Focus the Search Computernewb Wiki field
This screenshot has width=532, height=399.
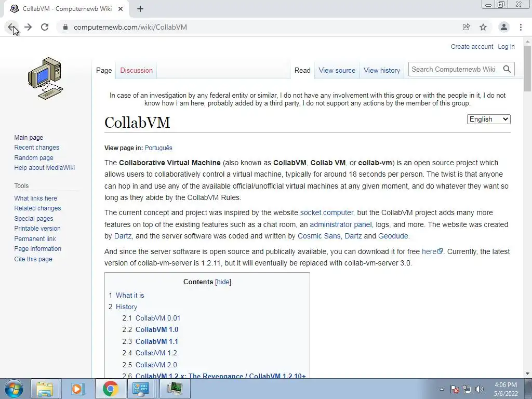point(455,69)
